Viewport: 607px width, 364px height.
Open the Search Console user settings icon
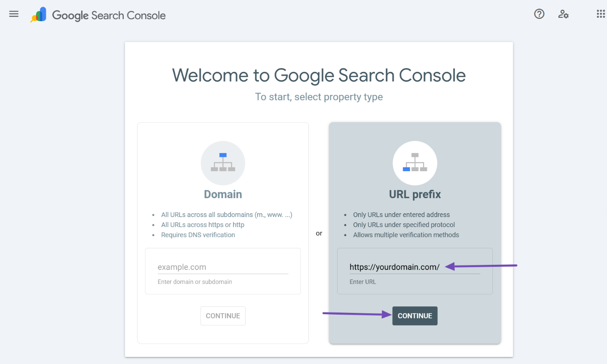click(563, 14)
